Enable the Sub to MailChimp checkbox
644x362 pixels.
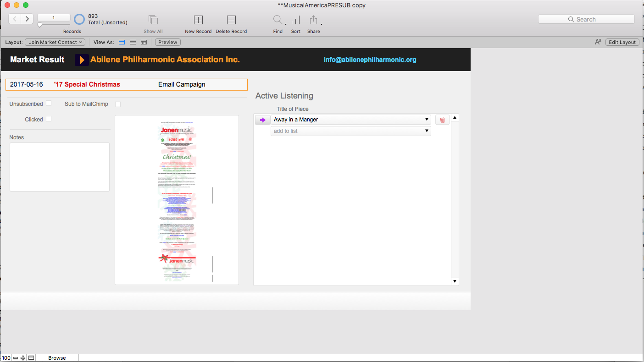click(x=118, y=104)
